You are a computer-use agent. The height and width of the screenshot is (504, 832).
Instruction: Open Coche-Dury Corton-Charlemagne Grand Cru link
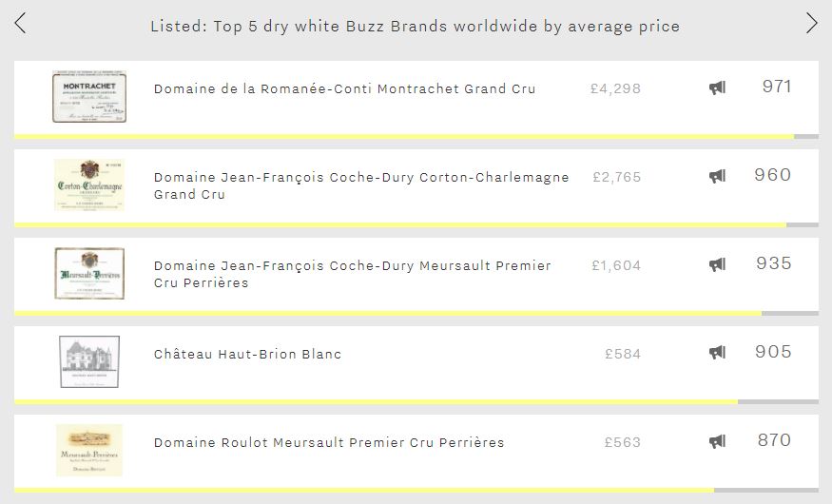[361, 185]
